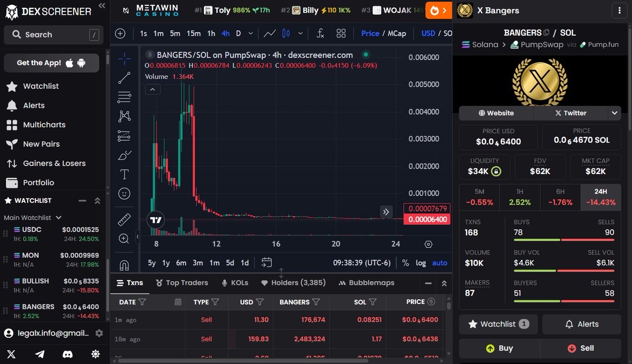Click the TradingView logo on chart

pyautogui.click(x=155, y=220)
